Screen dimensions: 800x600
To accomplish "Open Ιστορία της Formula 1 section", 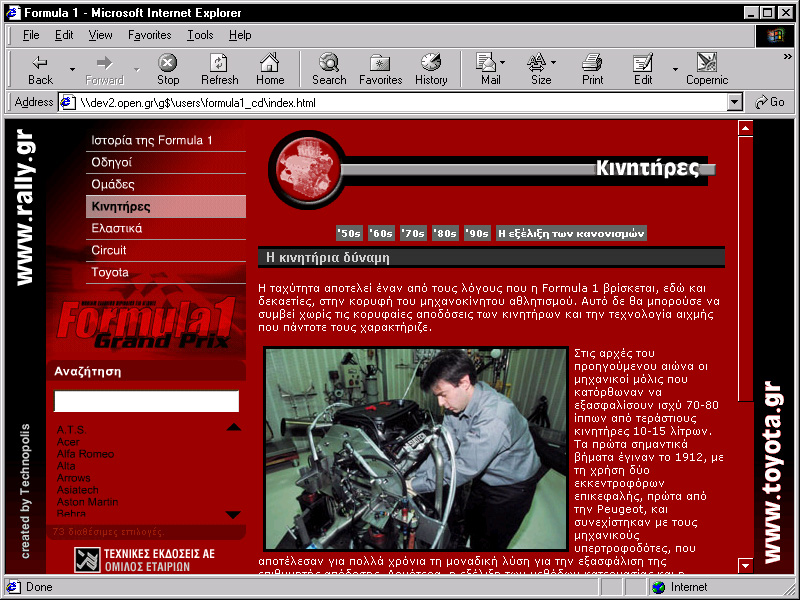I will (x=166, y=140).
